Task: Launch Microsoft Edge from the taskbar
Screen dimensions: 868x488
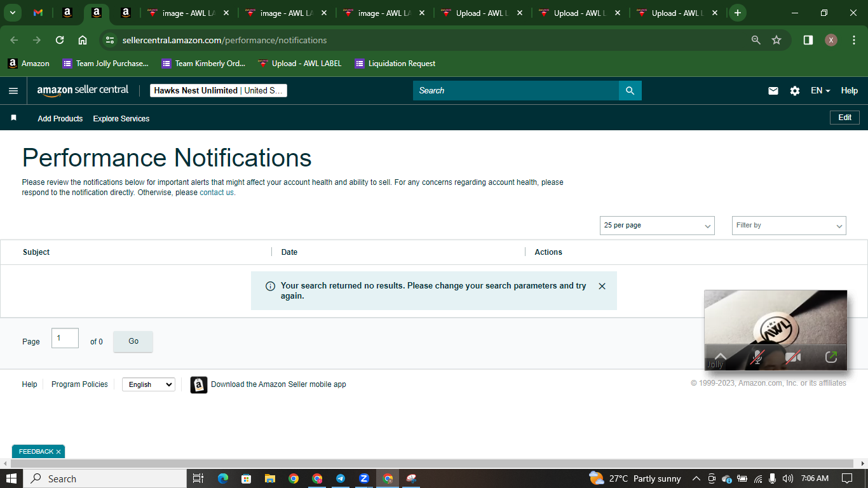Action: pos(223,478)
